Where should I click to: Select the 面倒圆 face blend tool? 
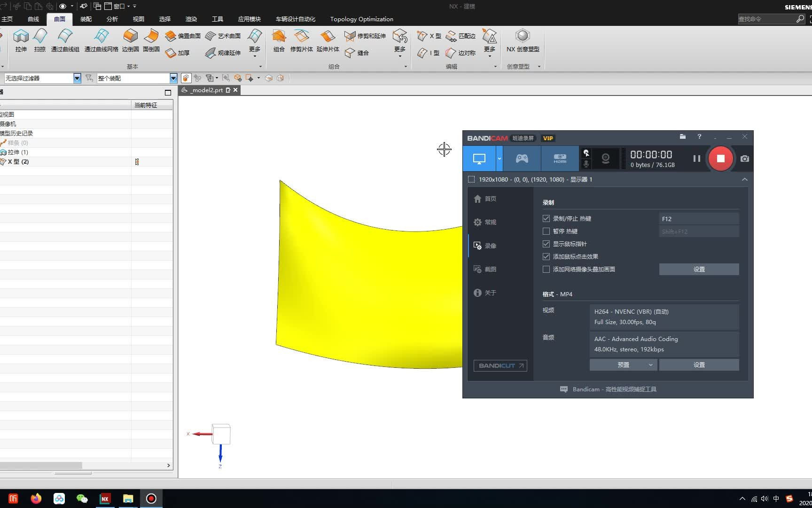151,40
